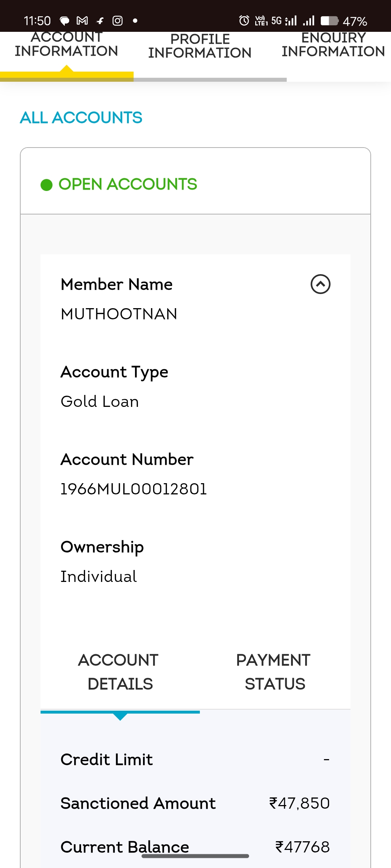Screen dimensions: 391x868
Task: Open the Payment Status tab
Action: 274,672
